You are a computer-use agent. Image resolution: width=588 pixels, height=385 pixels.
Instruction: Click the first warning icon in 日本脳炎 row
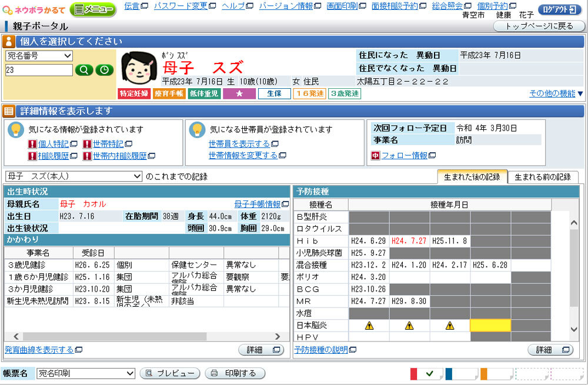click(x=369, y=326)
